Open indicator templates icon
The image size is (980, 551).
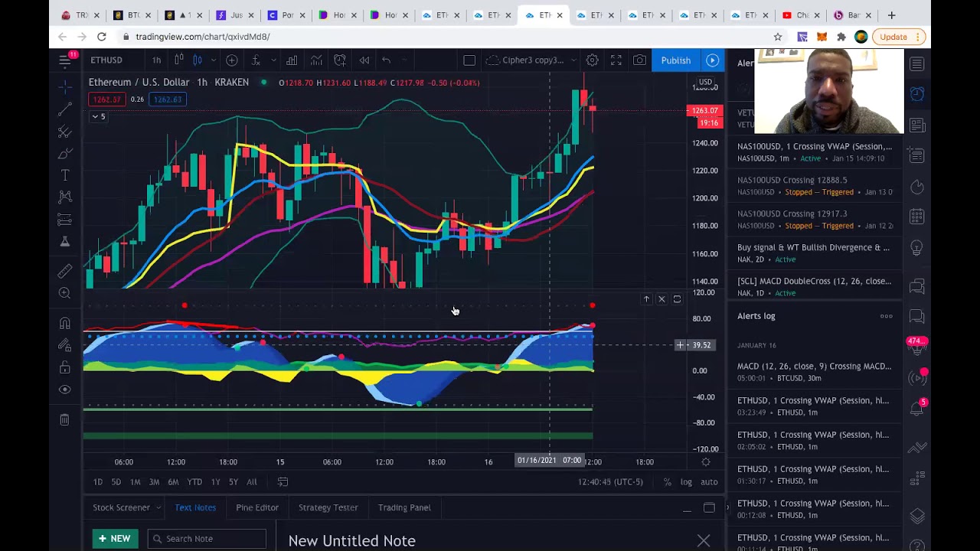pos(316,60)
